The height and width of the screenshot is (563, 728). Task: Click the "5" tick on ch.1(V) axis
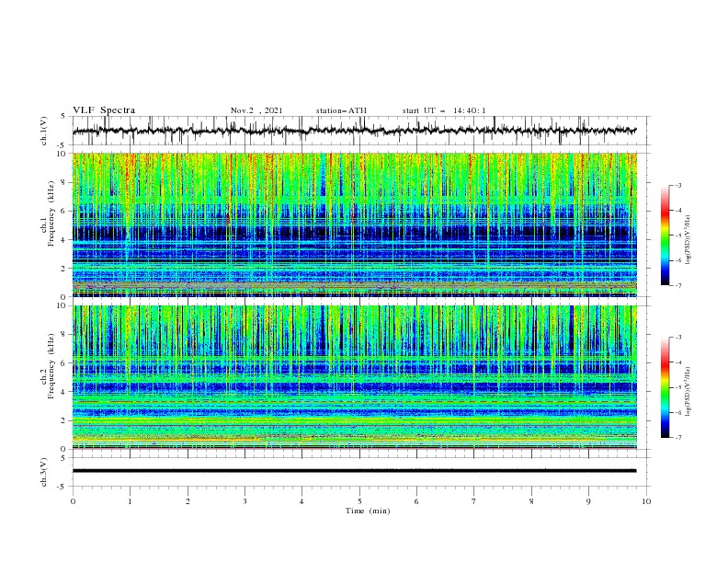63,117
